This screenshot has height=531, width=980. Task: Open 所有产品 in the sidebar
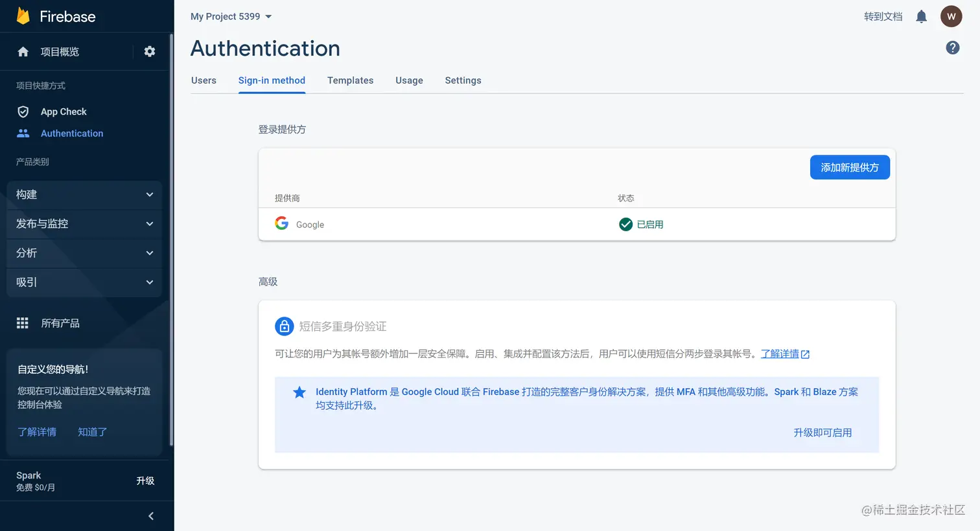tap(60, 323)
